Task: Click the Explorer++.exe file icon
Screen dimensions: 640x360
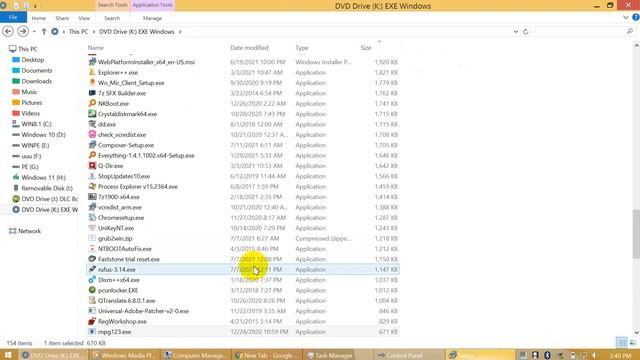Action: tap(92, 72)
